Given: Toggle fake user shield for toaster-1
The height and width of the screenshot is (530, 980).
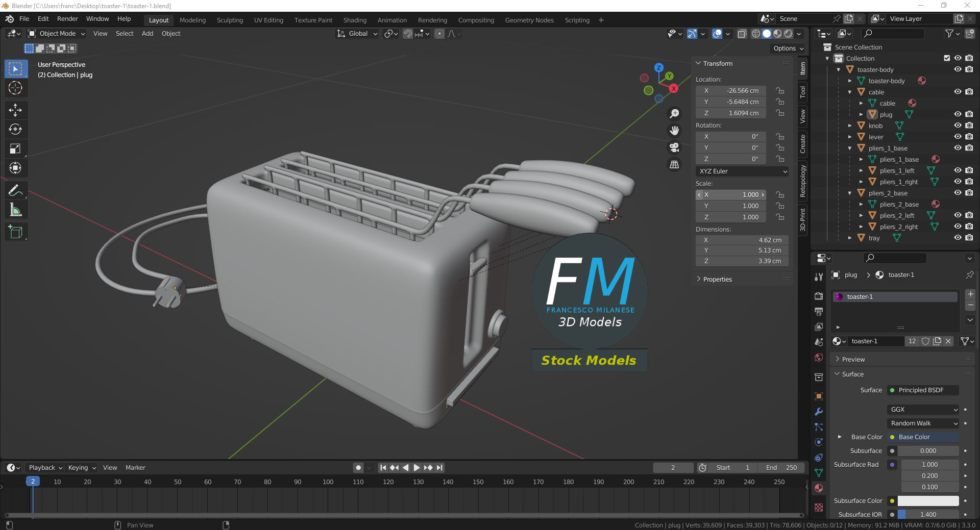Looking at the screenshot, I should click(925, 341).
